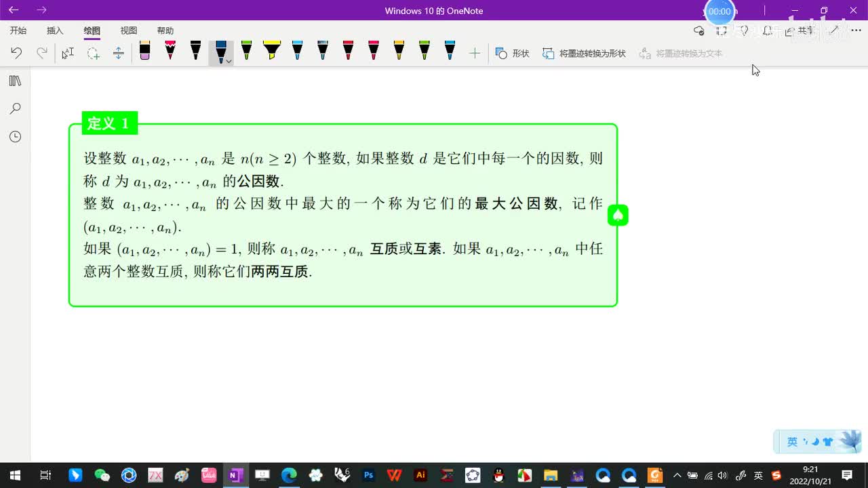Switch to the 开始 (Home) tab

pyautogui.click(x=18, y=30)
